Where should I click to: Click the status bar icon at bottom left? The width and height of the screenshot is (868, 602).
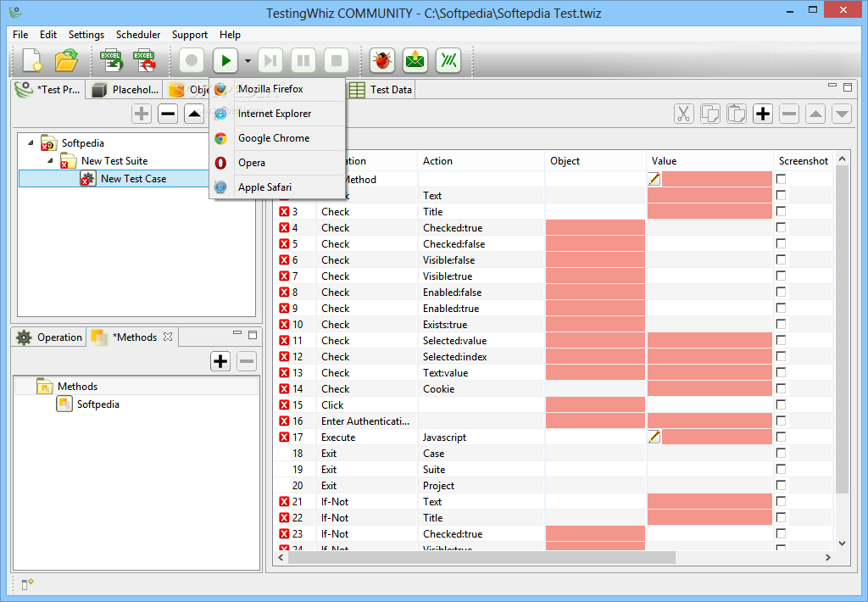click(27, 584)
